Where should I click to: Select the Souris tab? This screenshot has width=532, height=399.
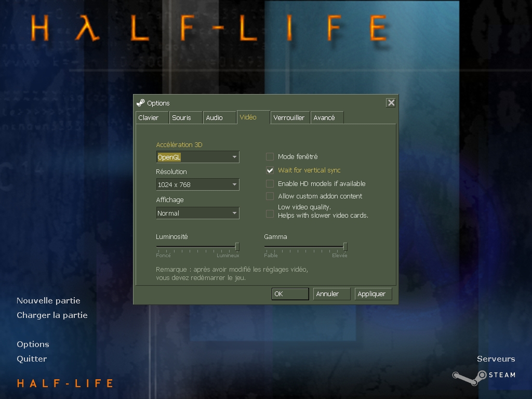[x=184, y=118]
